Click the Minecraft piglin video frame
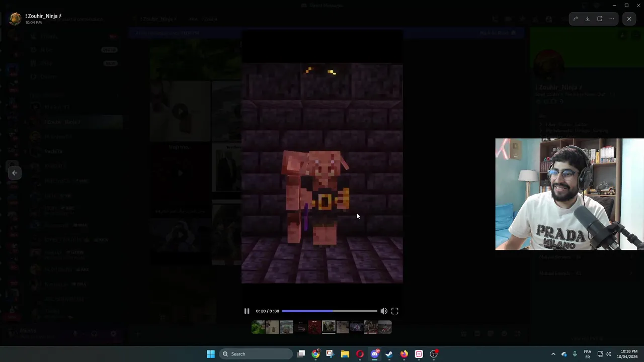644x362 pixels. [322, 173]
